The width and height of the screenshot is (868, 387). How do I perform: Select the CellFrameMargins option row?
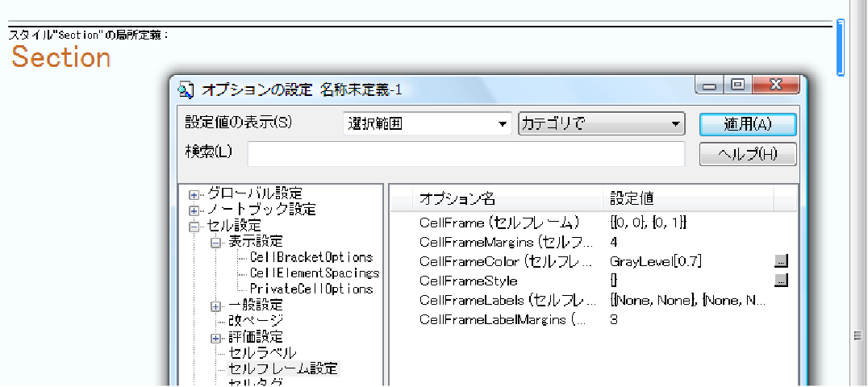[x=594, y=242]
